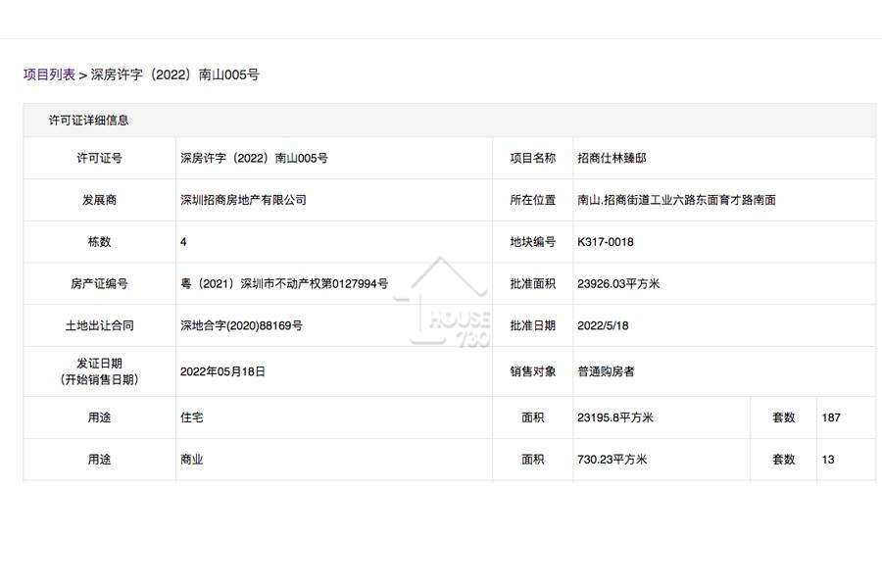Screen dimensions: 882x588
Task: Click the 面积 label in 商业 row
Action: click(533, 460)
